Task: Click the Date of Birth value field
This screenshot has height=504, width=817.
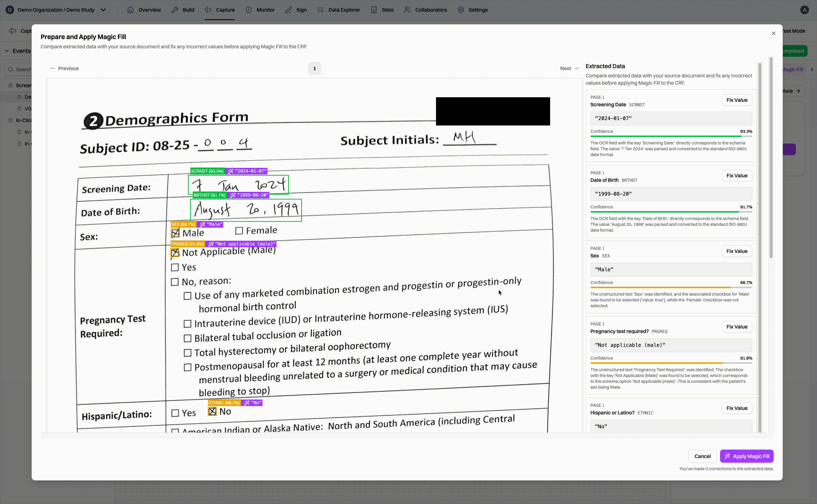Action: pyautogui.click(x=671, y=194)
